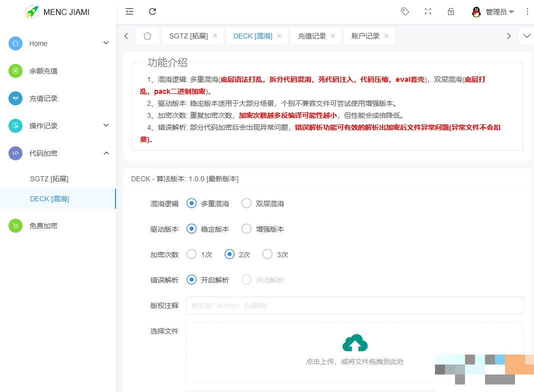
Task: Switch to the 账户记录 tab
Action: [365, 36]
